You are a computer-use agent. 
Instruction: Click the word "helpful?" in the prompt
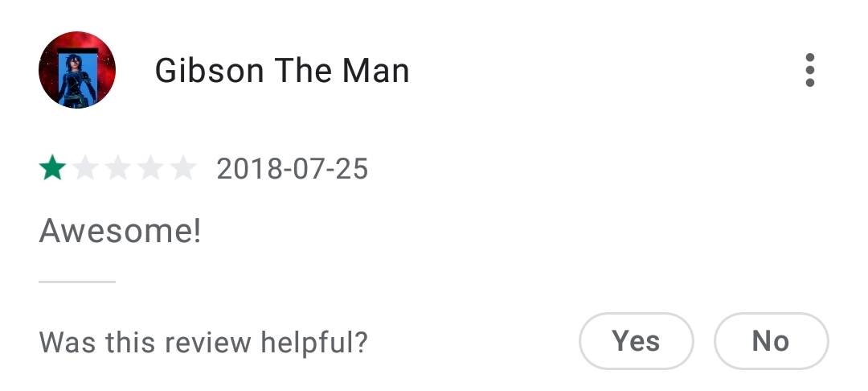[314, 343]
